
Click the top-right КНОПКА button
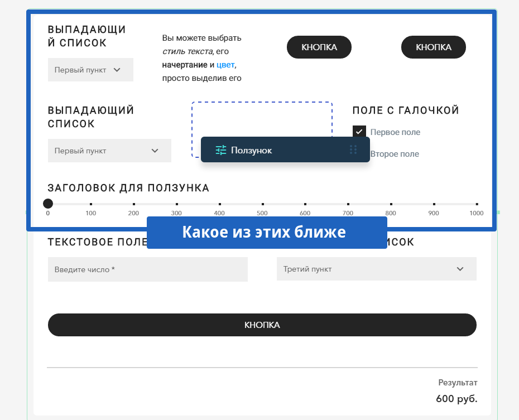tap(433, 47)
